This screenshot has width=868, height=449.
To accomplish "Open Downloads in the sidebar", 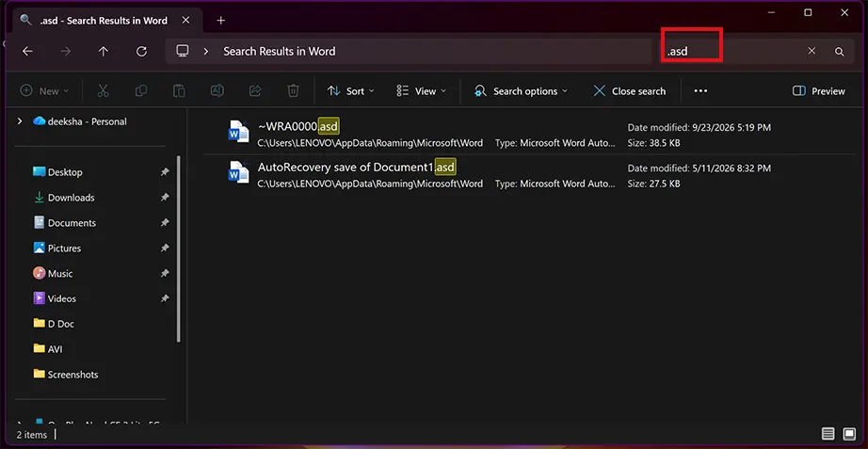I will coord(64,198).
